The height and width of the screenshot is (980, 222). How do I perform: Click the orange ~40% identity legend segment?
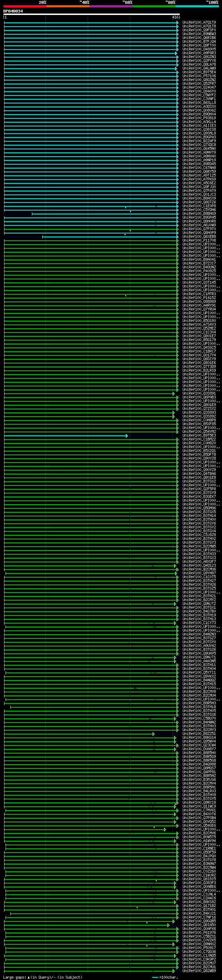(68, 6)
